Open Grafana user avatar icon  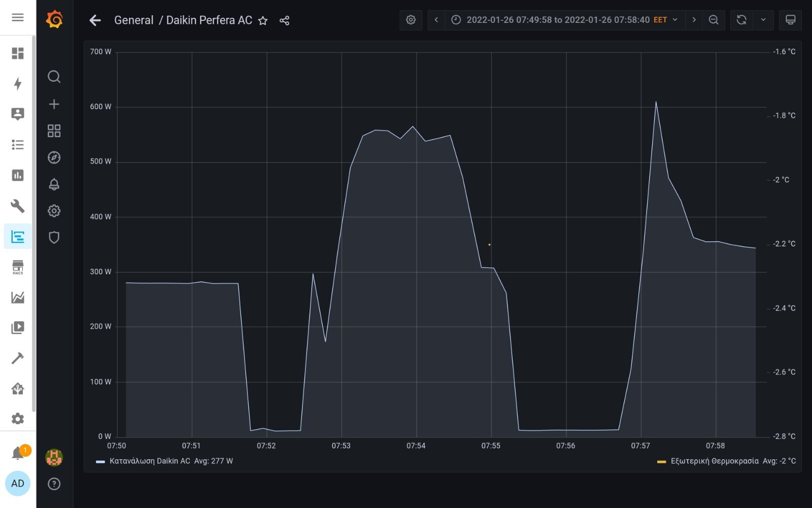(x=54, y=457)
